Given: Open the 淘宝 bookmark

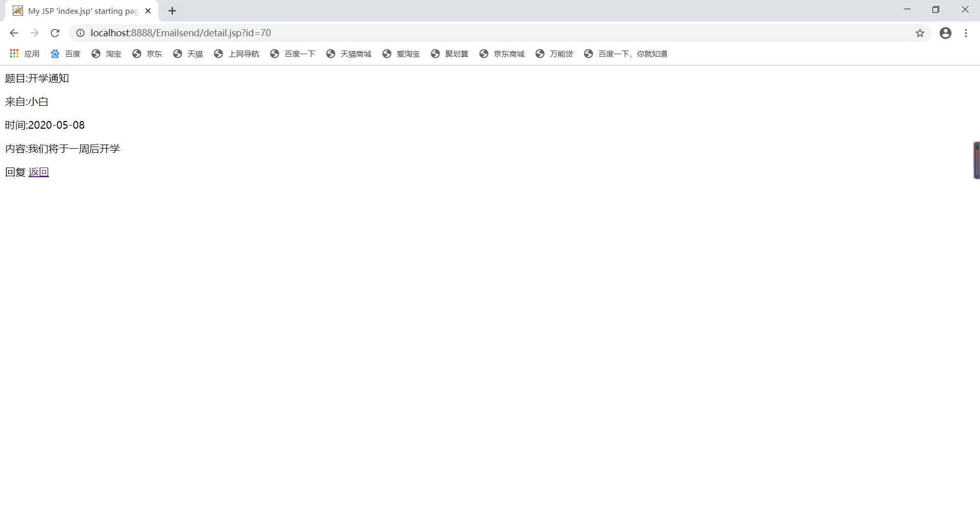Looking at the screenshot, I should point(106,54).
